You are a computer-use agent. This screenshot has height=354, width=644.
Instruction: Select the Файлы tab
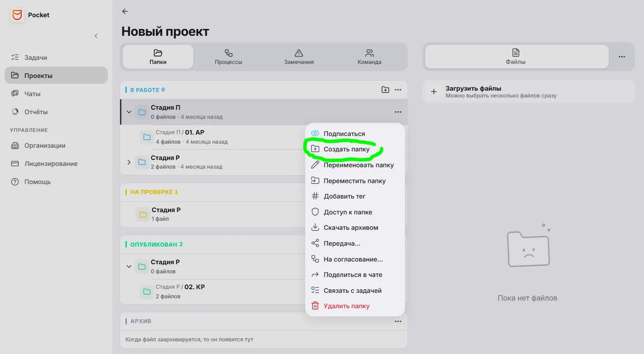(516, 57)
